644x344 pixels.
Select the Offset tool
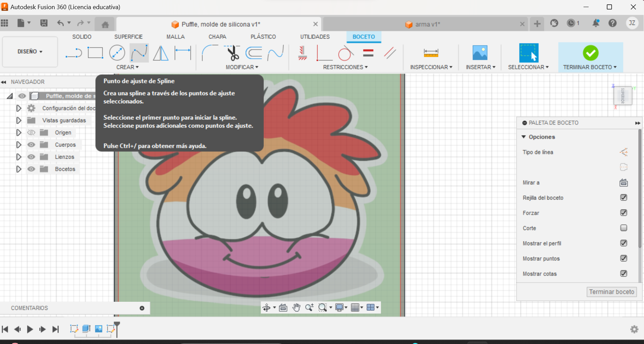point(254,53)
